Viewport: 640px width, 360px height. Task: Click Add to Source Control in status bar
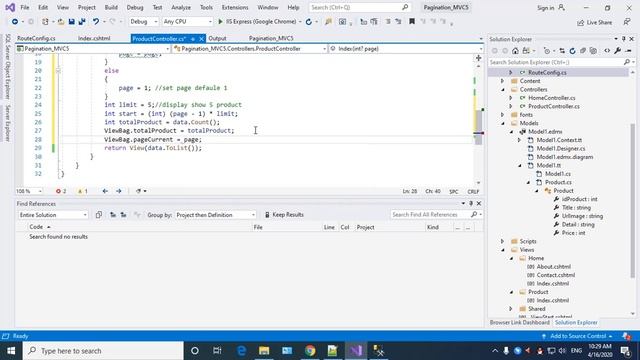tap(578, 336)
